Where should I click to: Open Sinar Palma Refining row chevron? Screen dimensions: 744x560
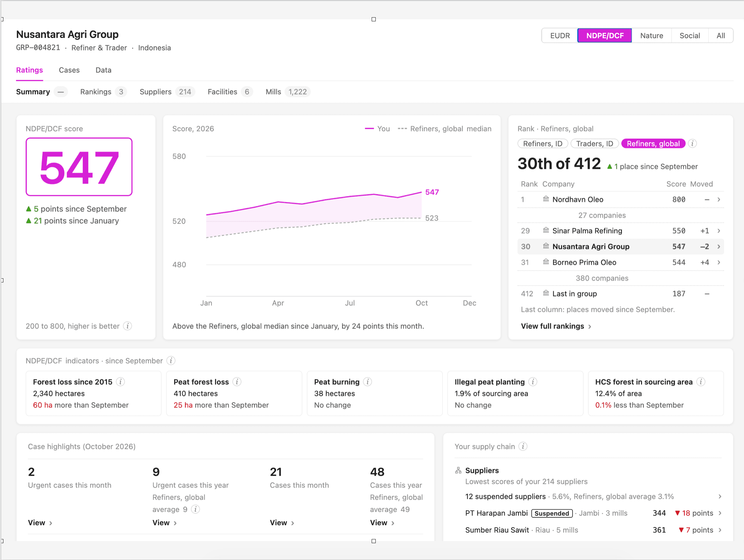(719, 231)
